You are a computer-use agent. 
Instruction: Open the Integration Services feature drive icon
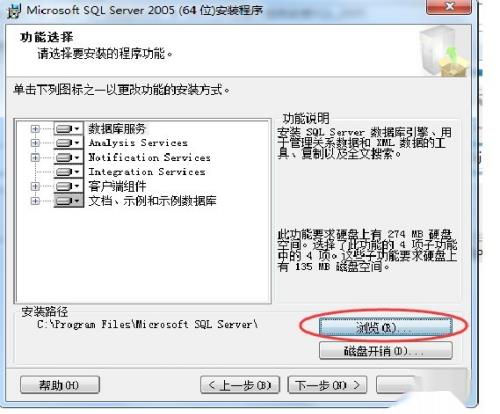(68, 172)
